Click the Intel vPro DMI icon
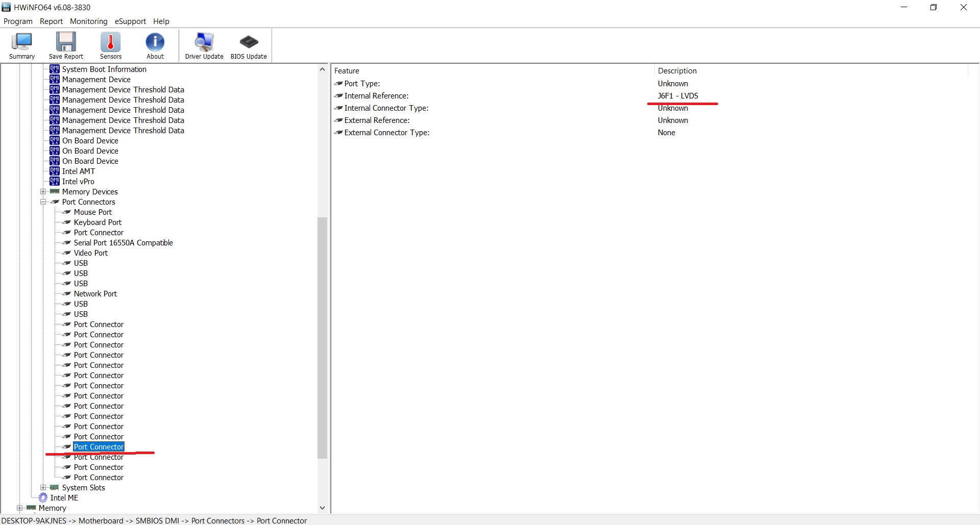This screenshot has height=525, width=980. (x=55, y=181)
